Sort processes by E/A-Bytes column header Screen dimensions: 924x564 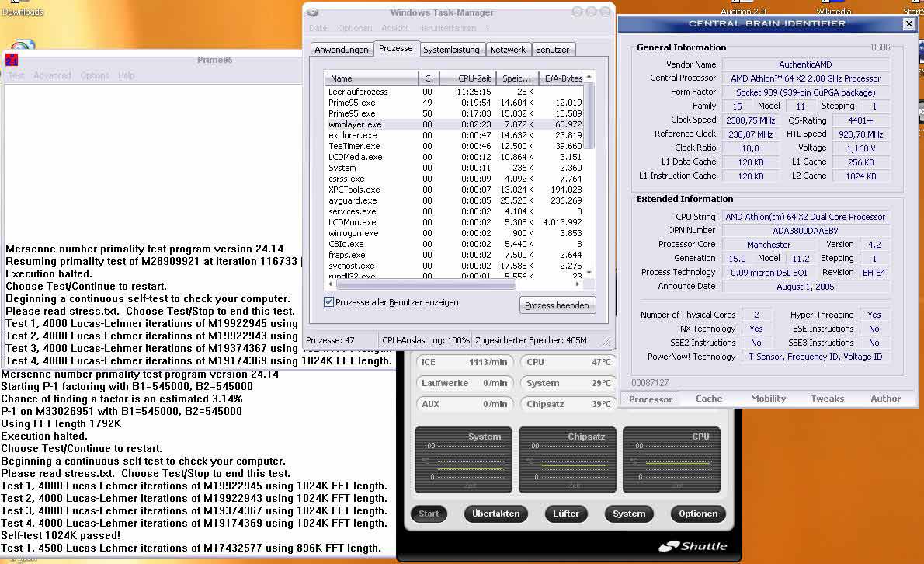tap(561, 78)
